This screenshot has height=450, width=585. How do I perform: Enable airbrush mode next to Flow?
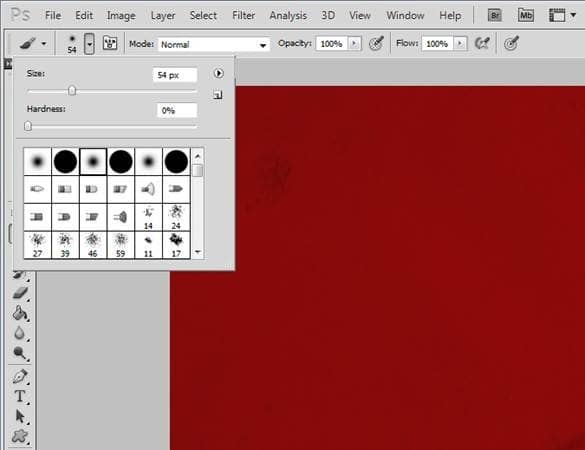[482, 43]
